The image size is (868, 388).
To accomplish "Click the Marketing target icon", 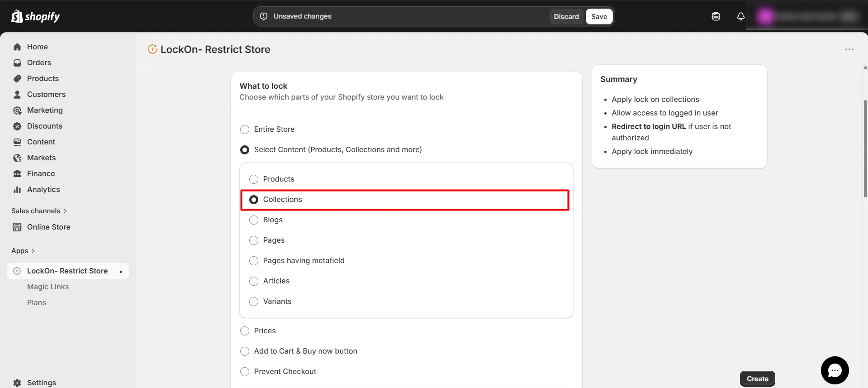I will (x=17, y=110).
